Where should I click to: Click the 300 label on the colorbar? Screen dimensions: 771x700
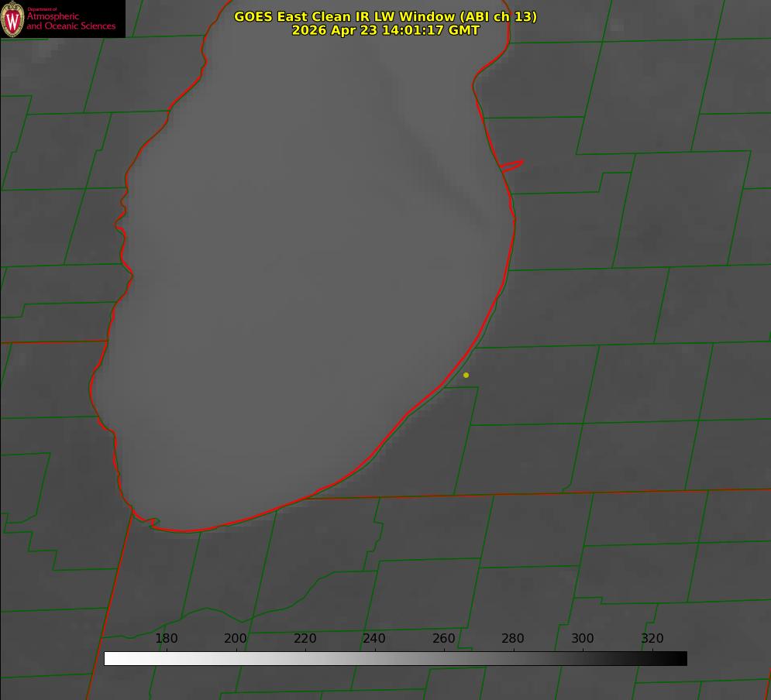[583, 638]
